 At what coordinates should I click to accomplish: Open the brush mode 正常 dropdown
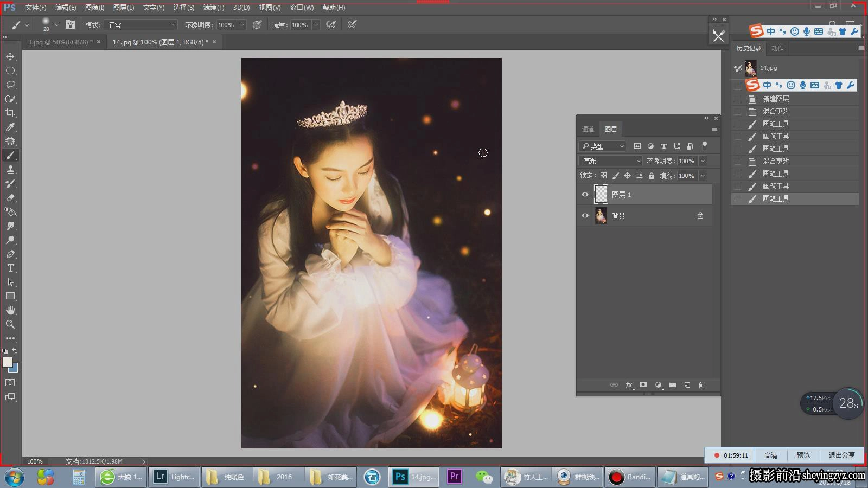(x=141, y=25)
